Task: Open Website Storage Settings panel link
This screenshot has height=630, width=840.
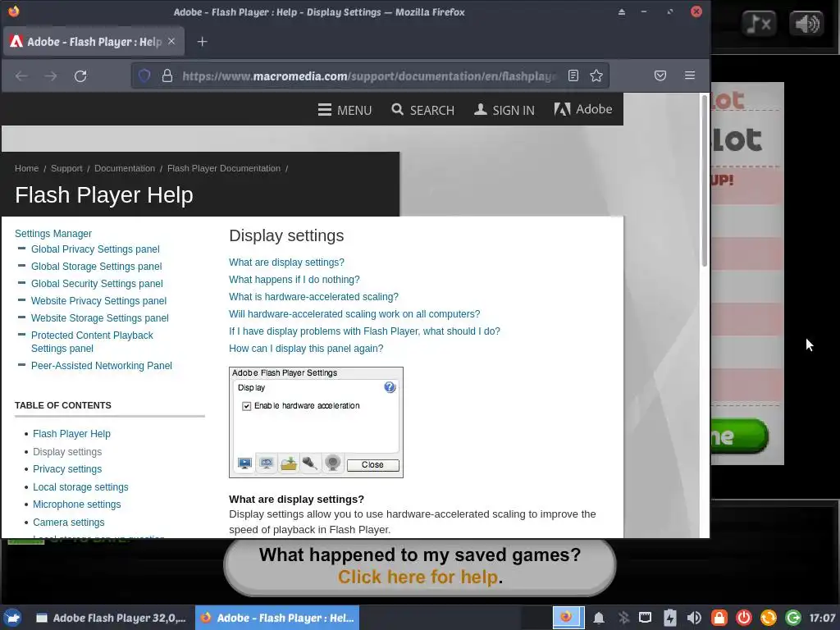Action: coord(99,317)
